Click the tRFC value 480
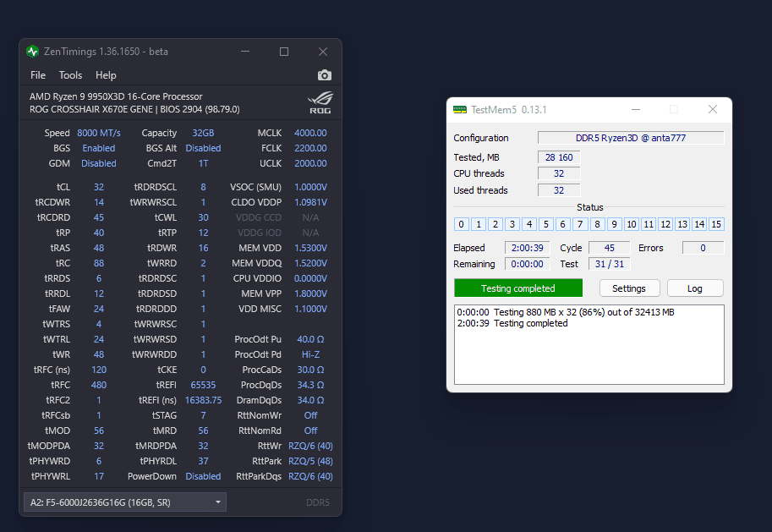 point(99,385)
